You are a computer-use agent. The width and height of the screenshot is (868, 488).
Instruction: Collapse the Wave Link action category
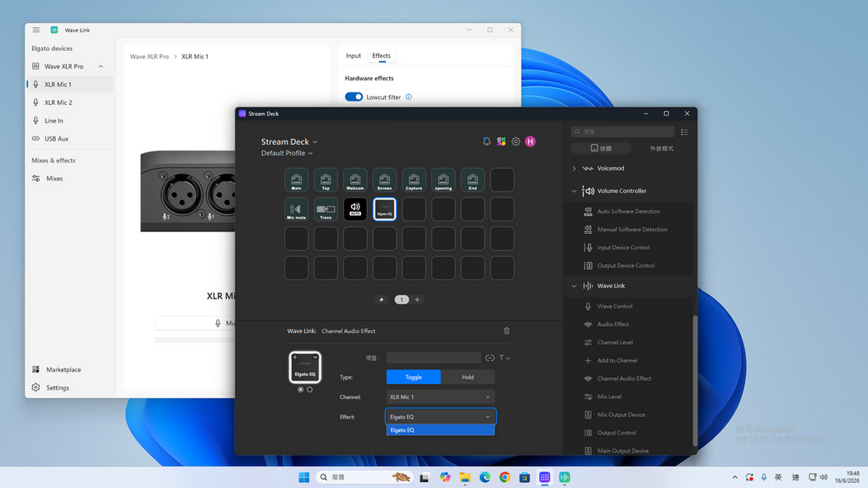pyautogui.click(x=574, y=286)
